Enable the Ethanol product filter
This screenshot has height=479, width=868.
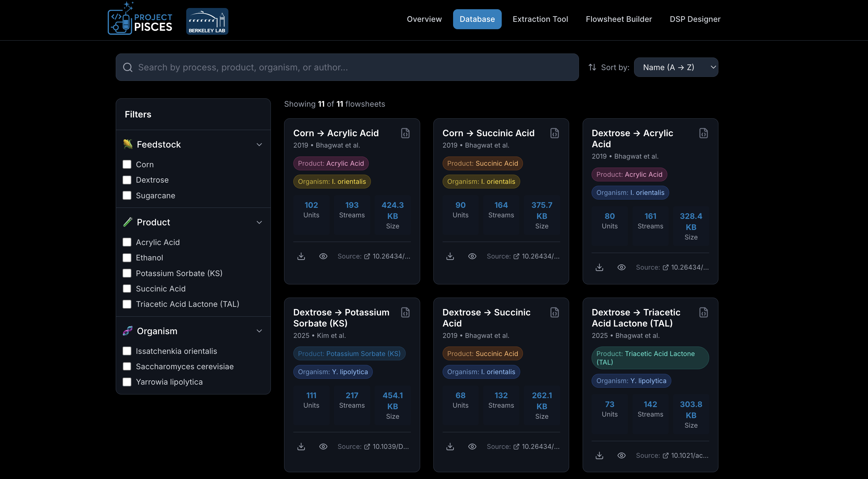[127, 258]
